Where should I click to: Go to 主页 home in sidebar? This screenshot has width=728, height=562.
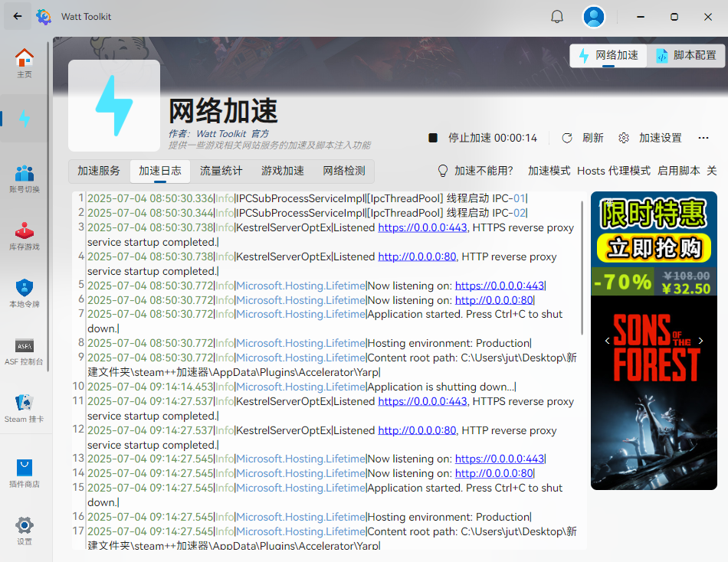click(x=25, y=64)
